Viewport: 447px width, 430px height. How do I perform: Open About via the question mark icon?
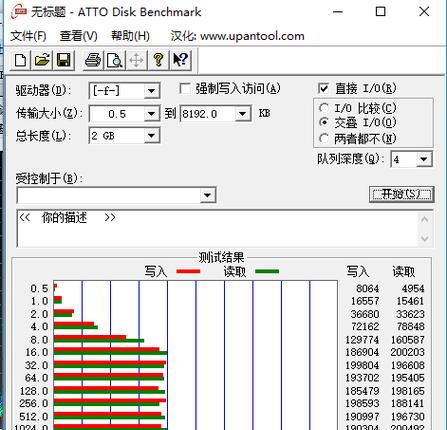(x=158, y=60)
